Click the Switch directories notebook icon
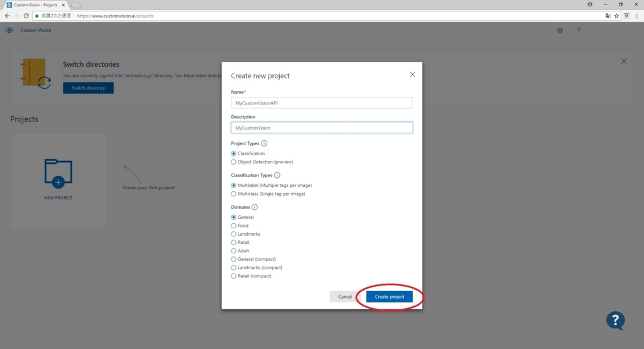This screenshot has width=644, height=349. coord(36,74)
